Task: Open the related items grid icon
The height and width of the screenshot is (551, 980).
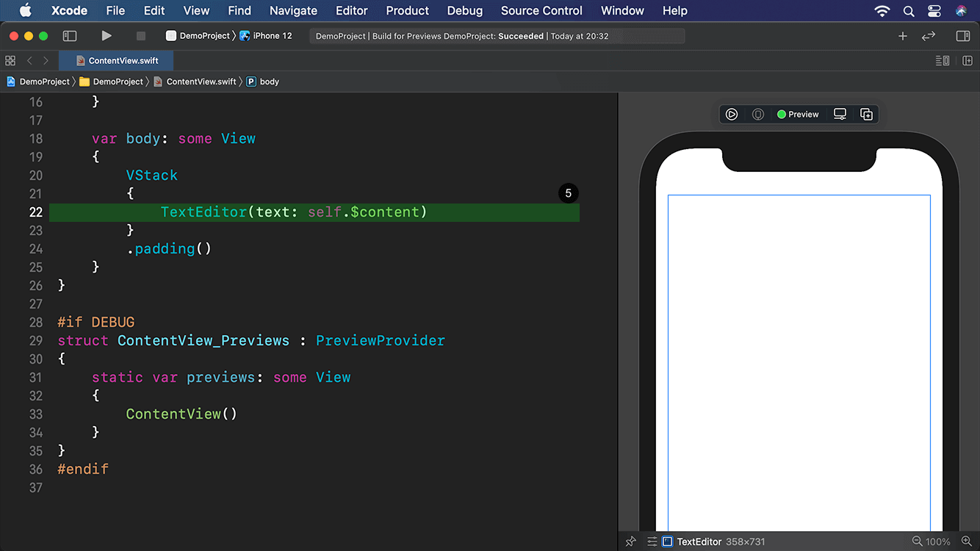Action: click(10, 60)
